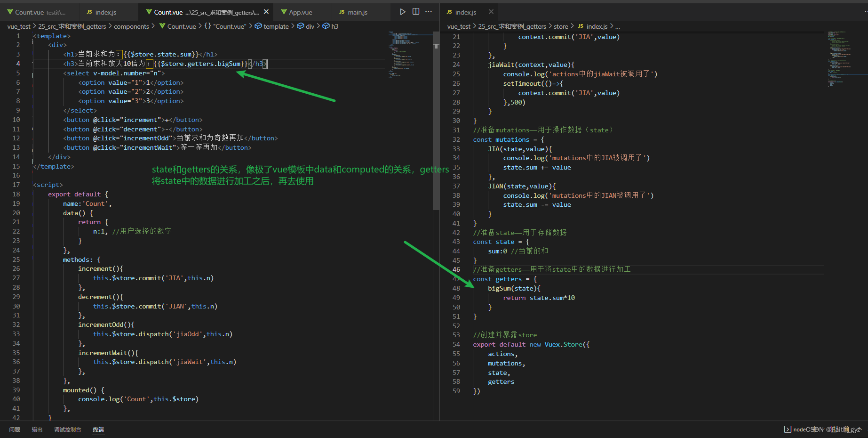Open the {} "Count.vue" symbol breadcrumb
The image size is (868, 438).
(225, 26)
